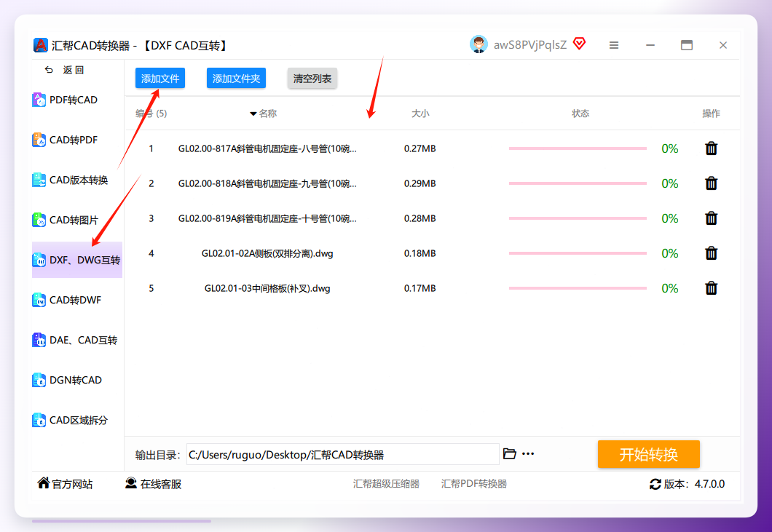Click the CAD版本转换 sidebar icon
The width and height of the screenshot is (772, 532).
[x=39, y=180]
